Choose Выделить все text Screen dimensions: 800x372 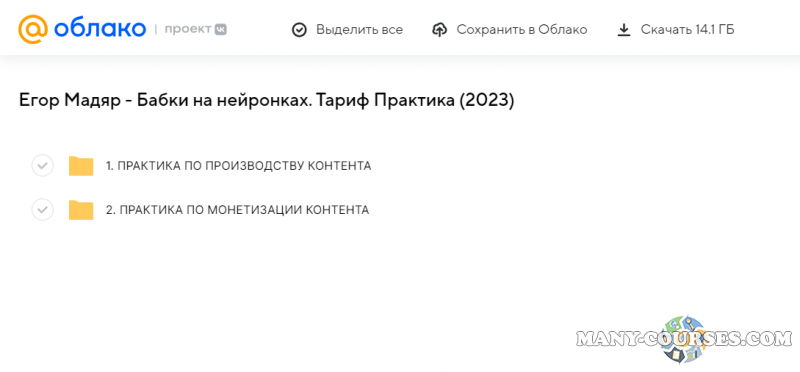coord(359,30)
